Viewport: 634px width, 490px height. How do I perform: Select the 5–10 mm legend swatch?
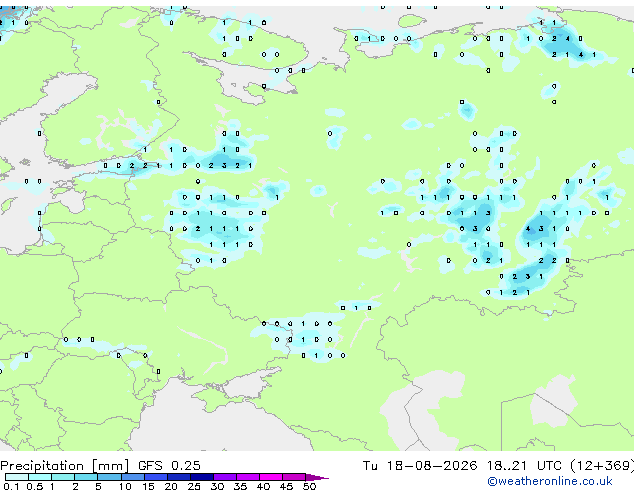(109, 477)
